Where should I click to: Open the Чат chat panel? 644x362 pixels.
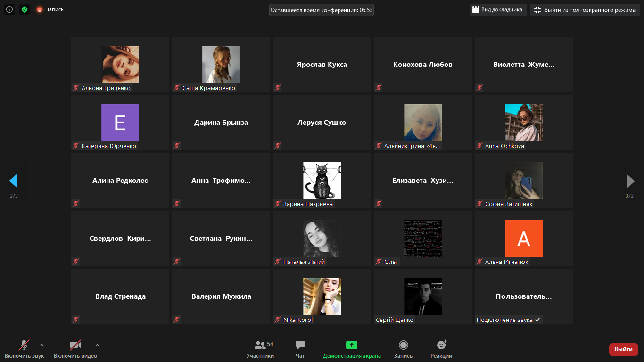tap(300, 349)
